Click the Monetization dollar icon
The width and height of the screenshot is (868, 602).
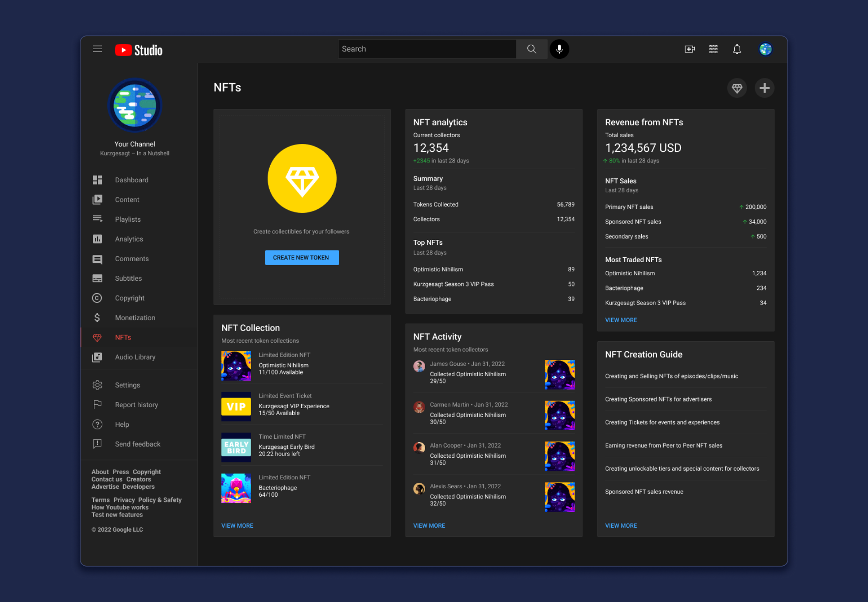[97, 317]
